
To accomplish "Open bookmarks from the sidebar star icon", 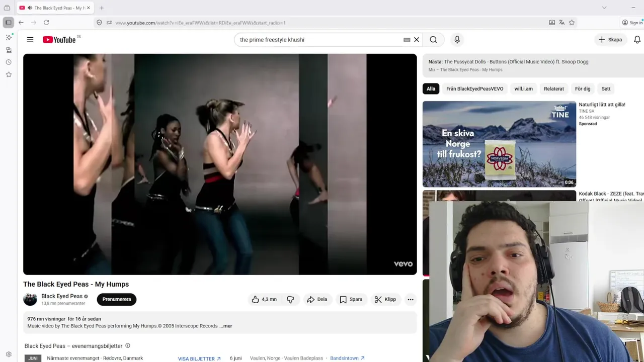I will (9, 74).
